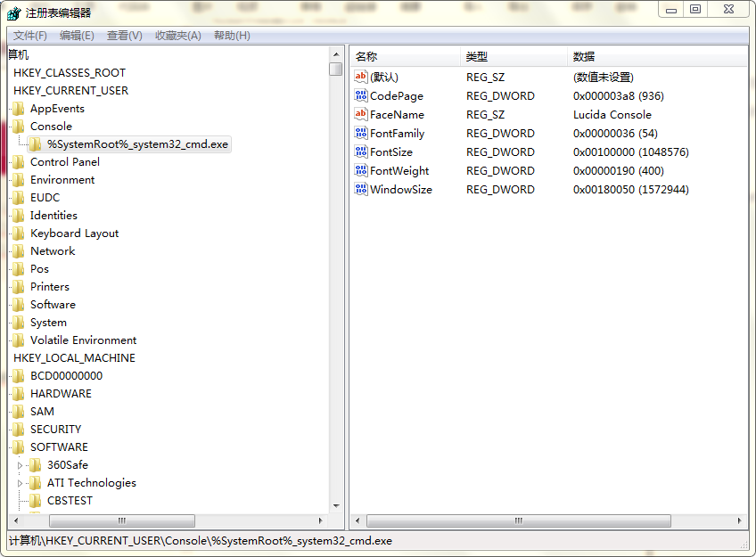Click the HARDWARE folder icon
Screen dimensions: 756x557
click(x=19, y=394)
